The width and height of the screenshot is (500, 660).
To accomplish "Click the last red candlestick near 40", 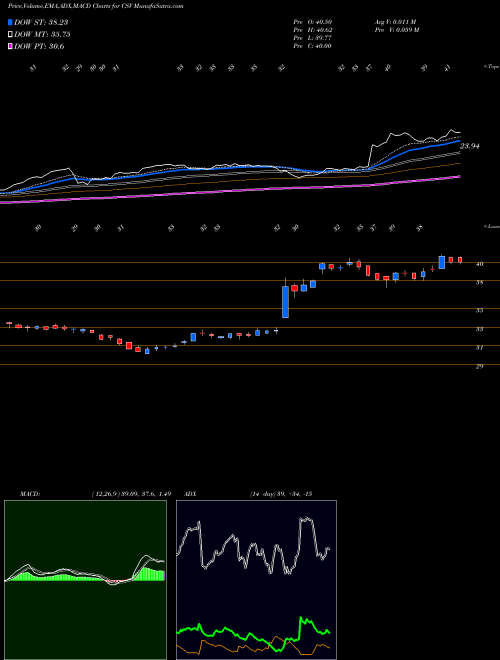I will [x=460, y=260].
